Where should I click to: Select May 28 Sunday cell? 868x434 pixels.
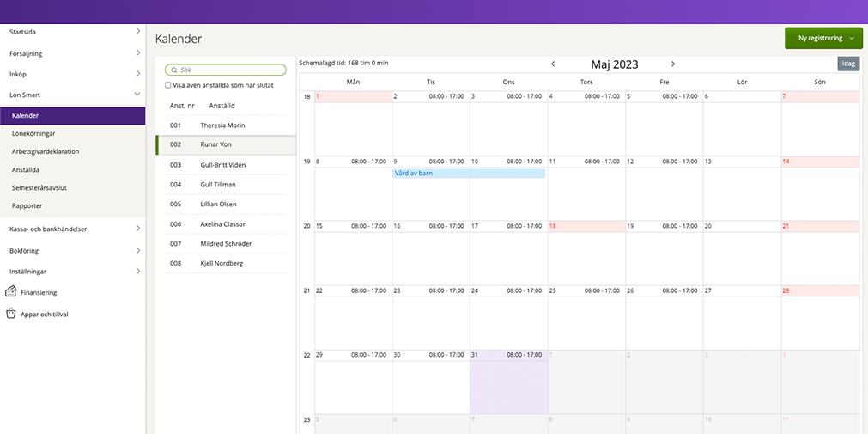coord(821,318)
